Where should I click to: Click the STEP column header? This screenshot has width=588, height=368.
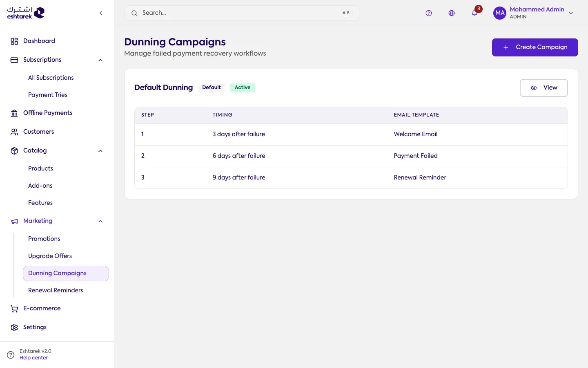(147, 115)
